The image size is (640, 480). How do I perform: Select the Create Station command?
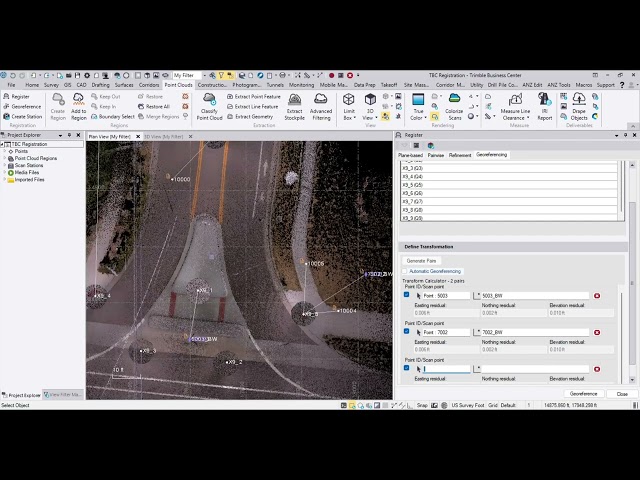pos(22,116)
